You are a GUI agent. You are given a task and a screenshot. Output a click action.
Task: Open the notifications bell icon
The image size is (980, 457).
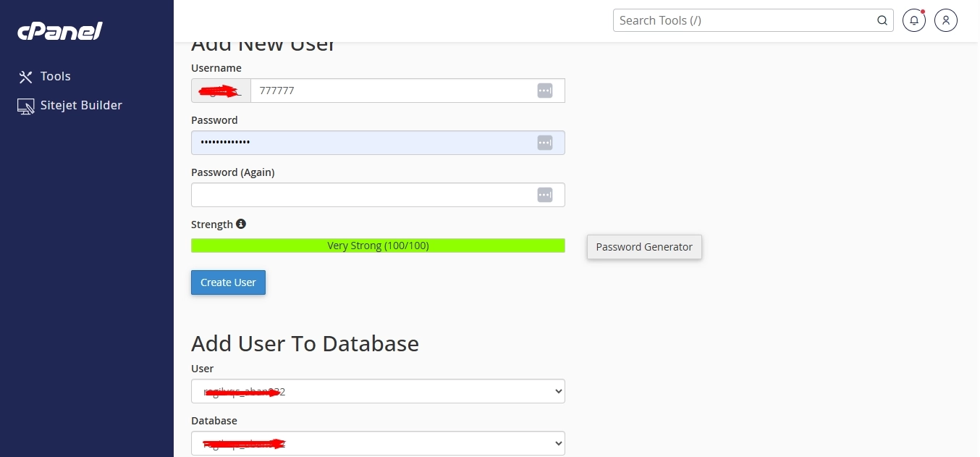(x=914, y=20)
